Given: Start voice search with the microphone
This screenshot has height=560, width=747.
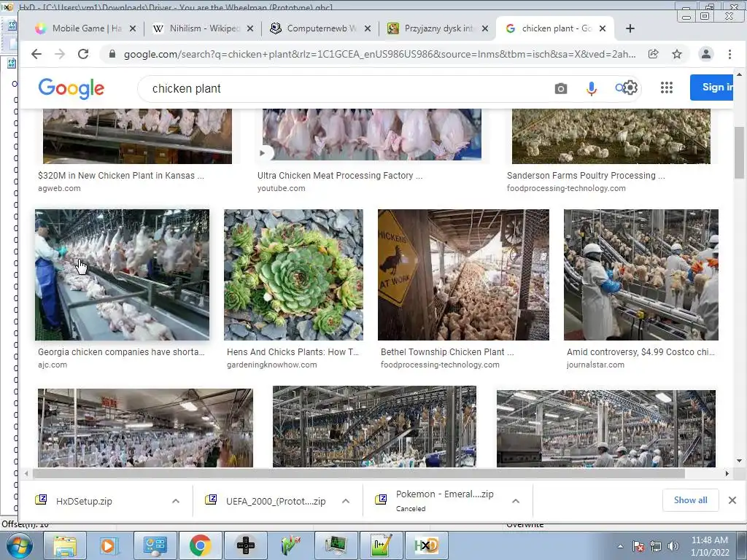Looking at the screenshot, I should [x=591, y=88].
